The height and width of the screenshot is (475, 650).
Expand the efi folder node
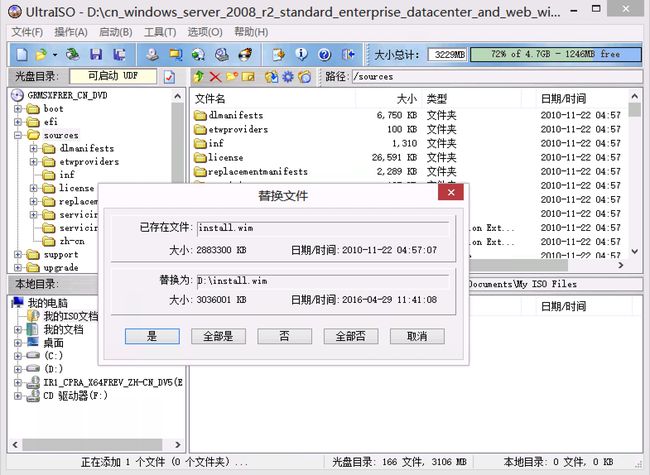pos(18,122)
